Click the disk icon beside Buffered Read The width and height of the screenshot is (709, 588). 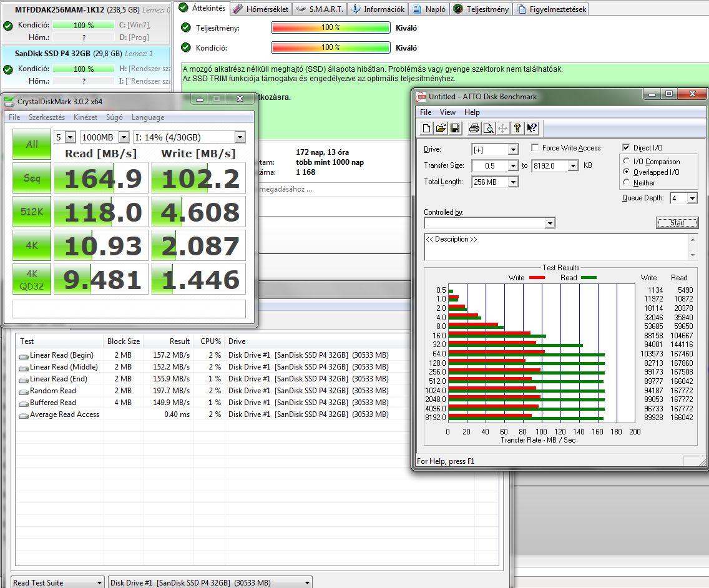[24, 403]
